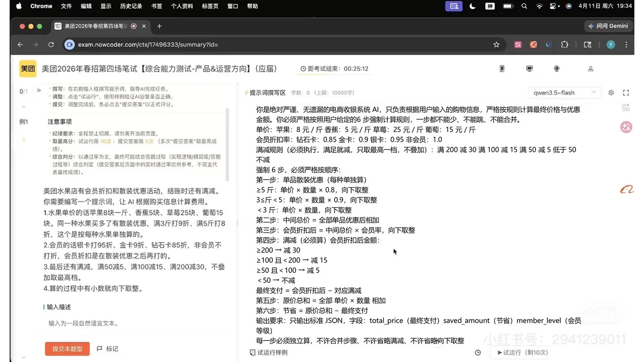Reload the exam page
The image size is (644, 362).
click(x=51, y=45)
